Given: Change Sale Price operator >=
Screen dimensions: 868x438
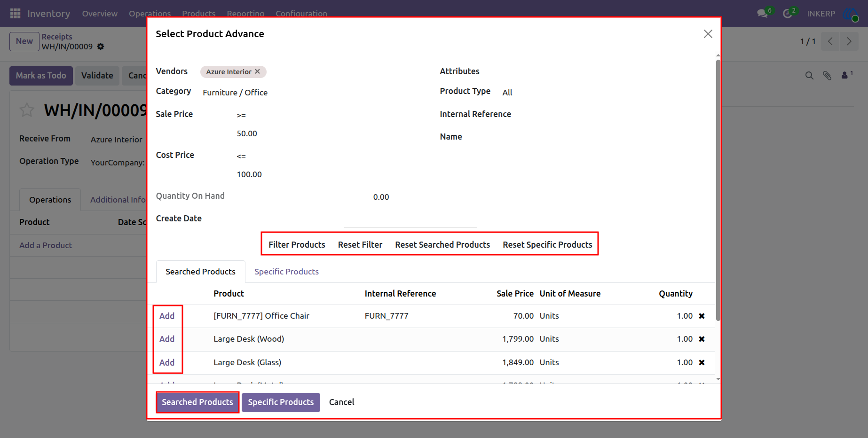Looking at the screenshot, I should 241,115.
